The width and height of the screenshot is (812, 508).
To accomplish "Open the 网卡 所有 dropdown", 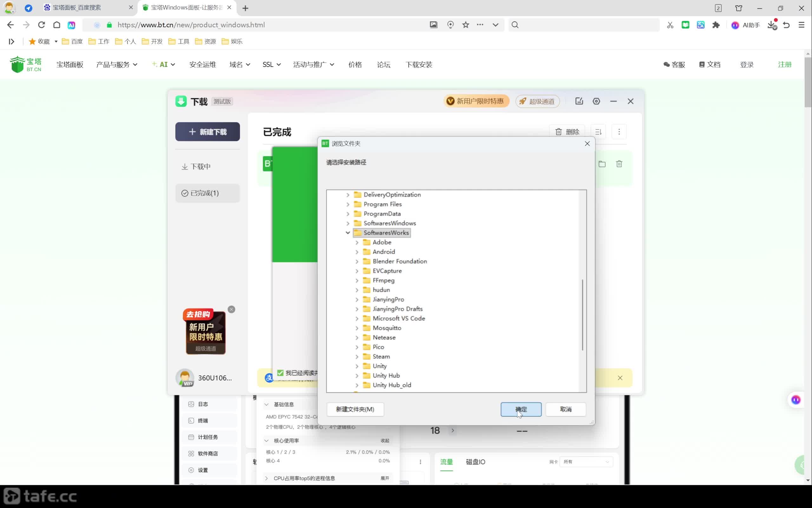I will [586, 462].
